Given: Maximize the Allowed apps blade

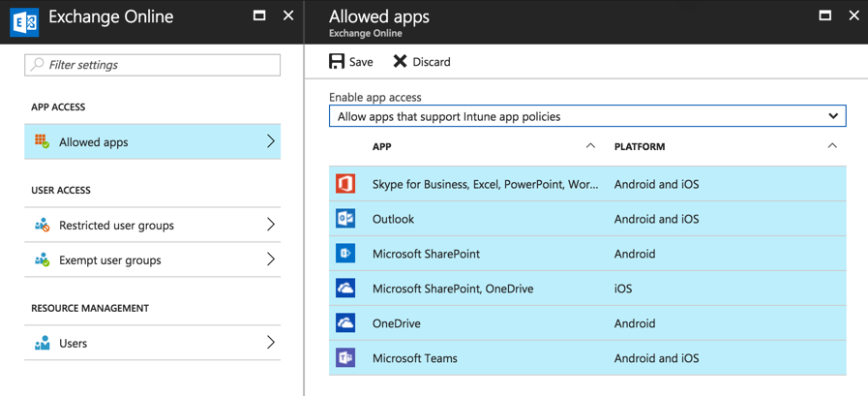Looking at the screenshot, I should [824, 15].
